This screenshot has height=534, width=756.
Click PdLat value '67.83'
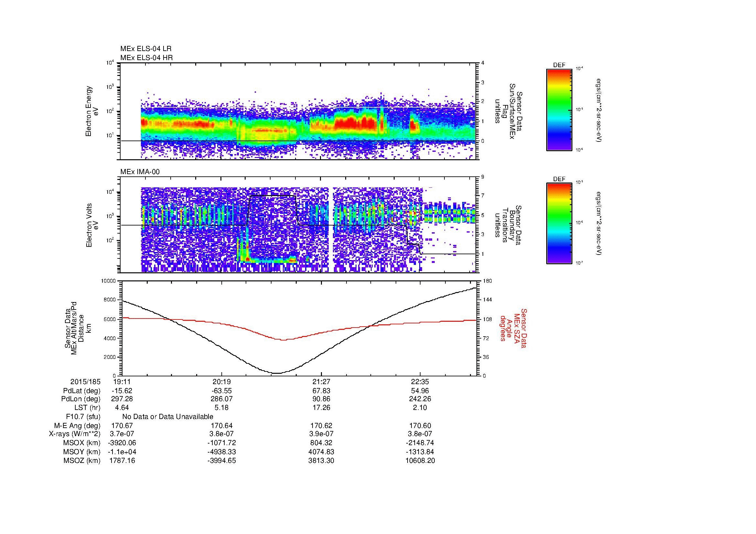pos(321,391)
